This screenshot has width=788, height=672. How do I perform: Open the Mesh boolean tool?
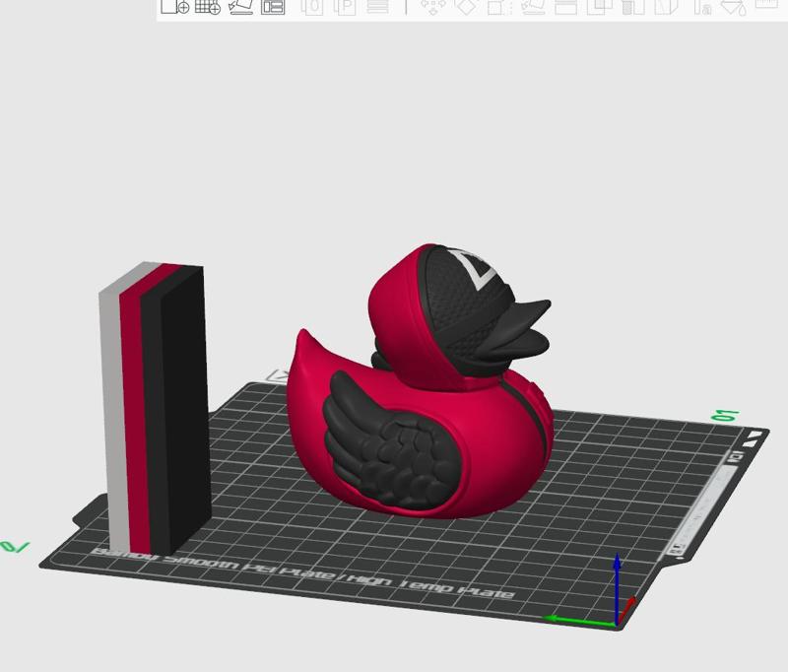[600, 6]
